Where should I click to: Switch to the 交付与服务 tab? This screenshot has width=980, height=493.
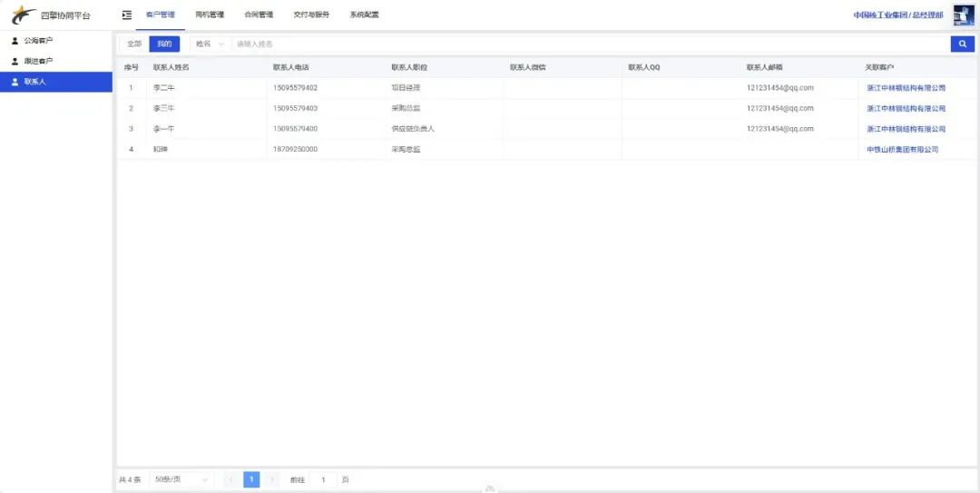(x=311, y=15)
